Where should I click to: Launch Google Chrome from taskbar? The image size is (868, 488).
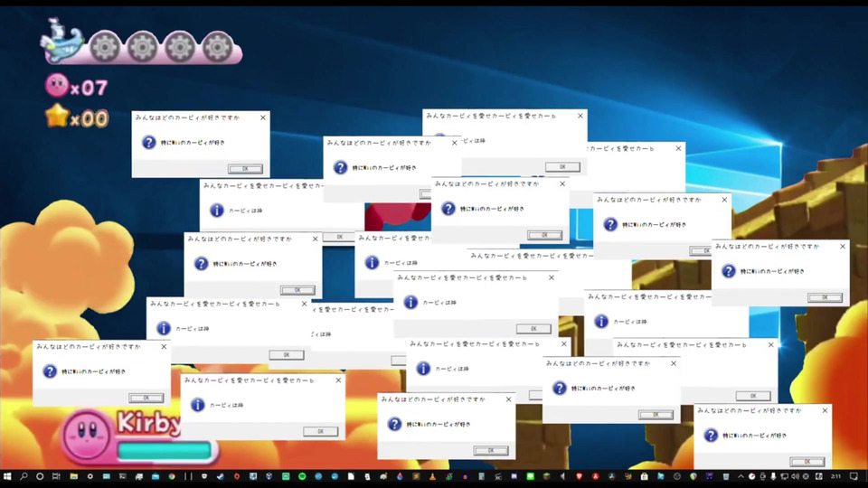coord(172,476)
